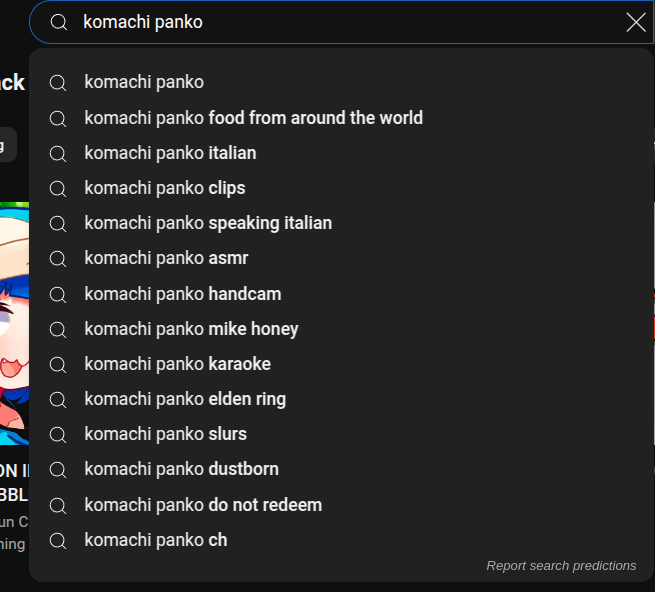Select the "komachi panko karaoke" suggestion

[x=178, y=364]
